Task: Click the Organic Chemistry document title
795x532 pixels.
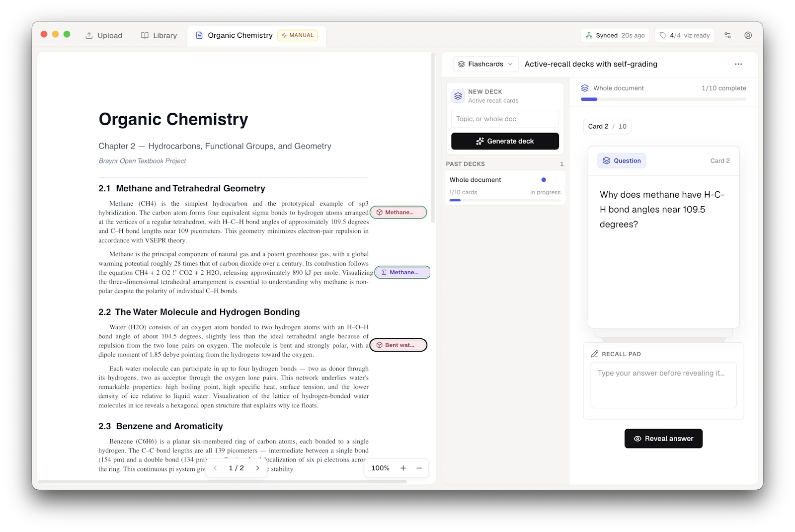Action: (173, 119)
